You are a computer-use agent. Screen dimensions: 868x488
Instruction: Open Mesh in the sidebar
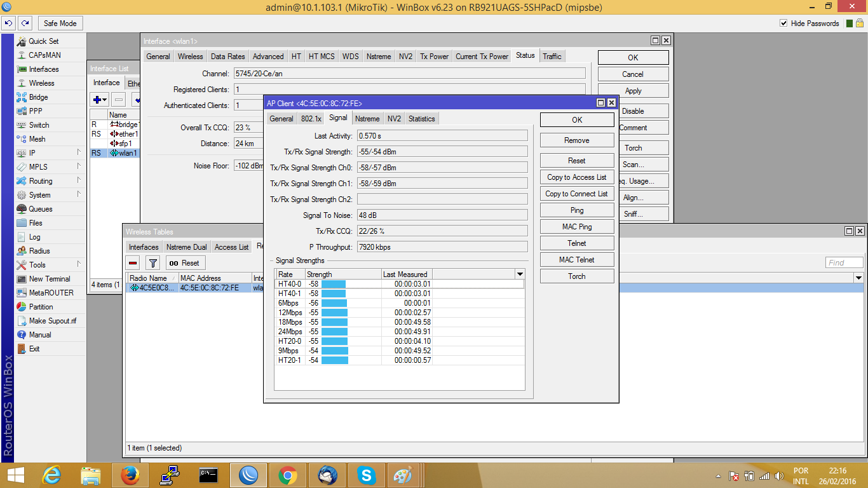tap(37, 139)
